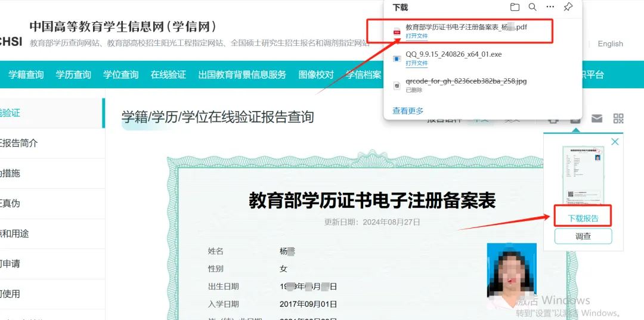Open 学位查询 in navigation bar
644x320 pixels.
tap(120, 75)
